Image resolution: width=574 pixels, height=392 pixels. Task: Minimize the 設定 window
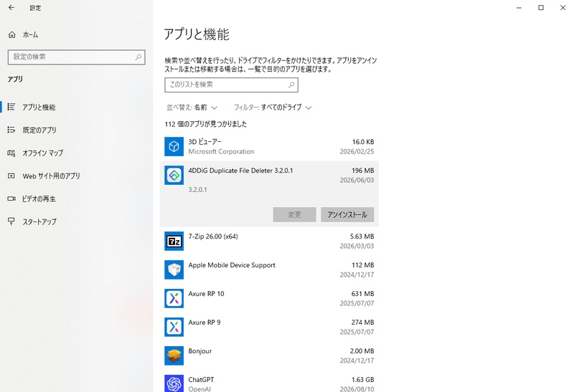[519, 8]
